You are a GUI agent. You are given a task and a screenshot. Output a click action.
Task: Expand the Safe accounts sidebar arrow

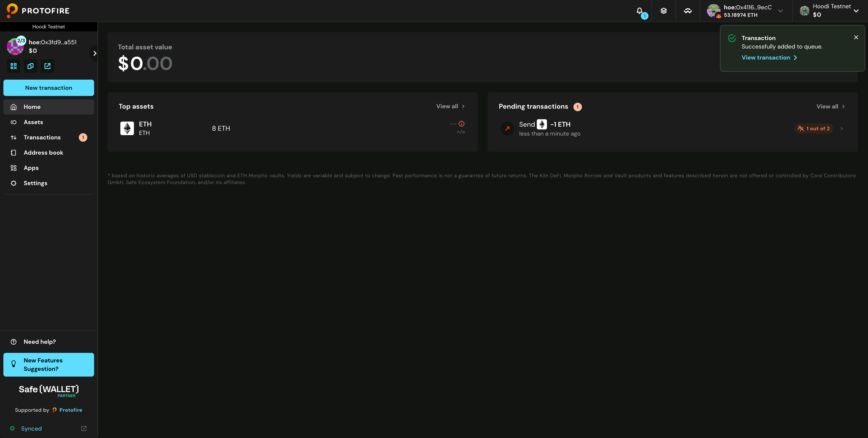[x=95, y=53]
